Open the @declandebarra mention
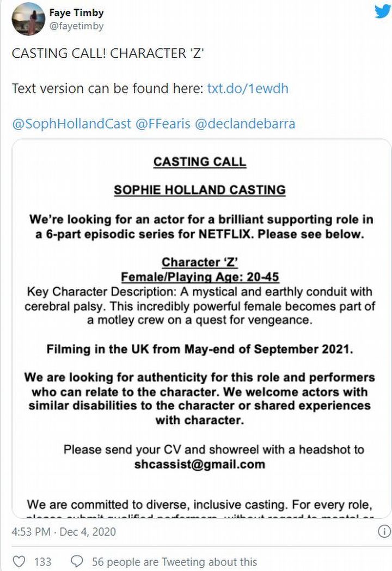 pyautogui.click(x=244, y=124)
